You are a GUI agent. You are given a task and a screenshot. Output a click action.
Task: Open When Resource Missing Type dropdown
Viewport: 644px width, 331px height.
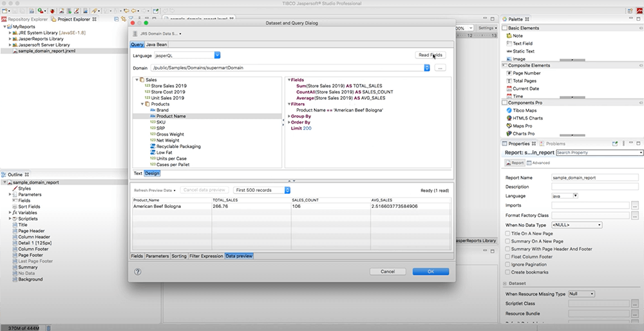point(581,294)
